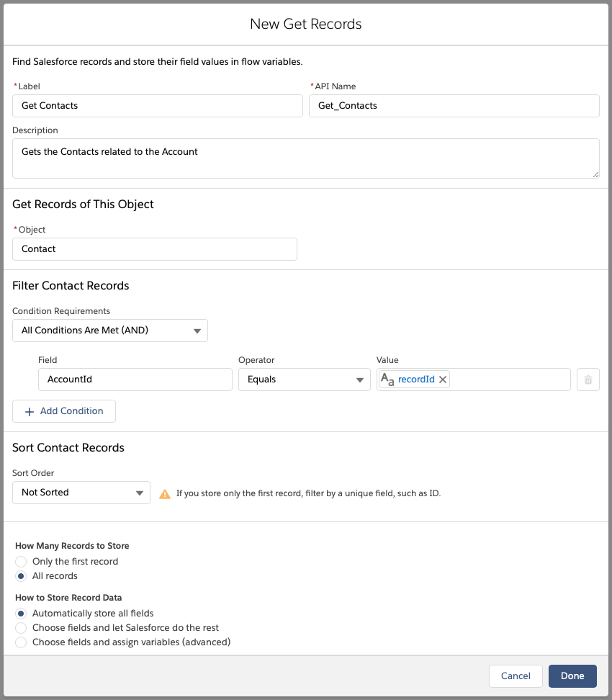Click the API Name input field
612x700 pixels.
pyautogui.click(x=454, y=106)
